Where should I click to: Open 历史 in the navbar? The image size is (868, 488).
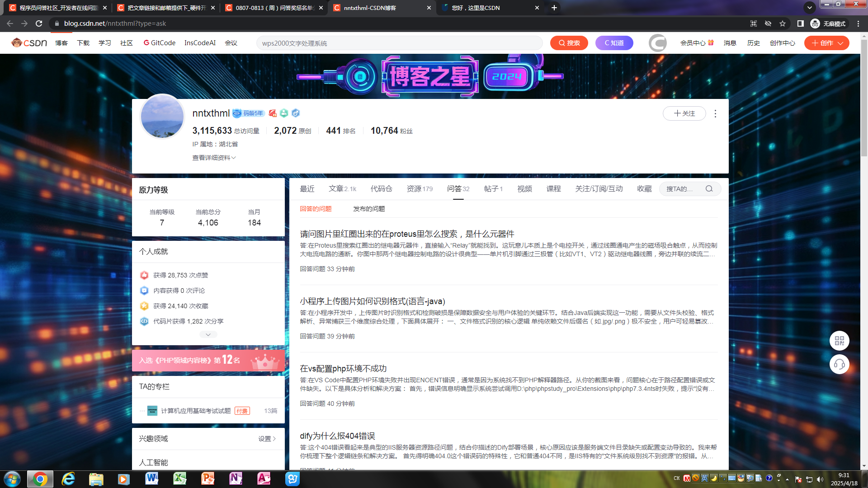[x=754, y=43]
